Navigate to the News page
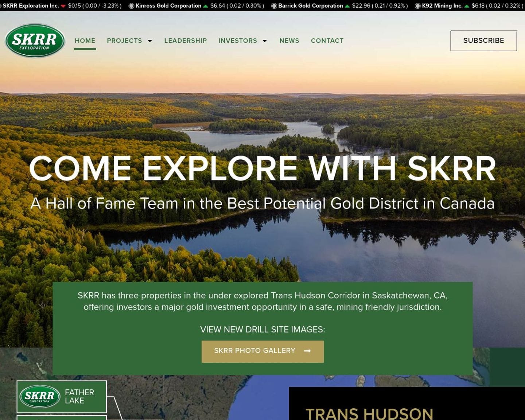The image size is (525, 420). coord(289,41)
